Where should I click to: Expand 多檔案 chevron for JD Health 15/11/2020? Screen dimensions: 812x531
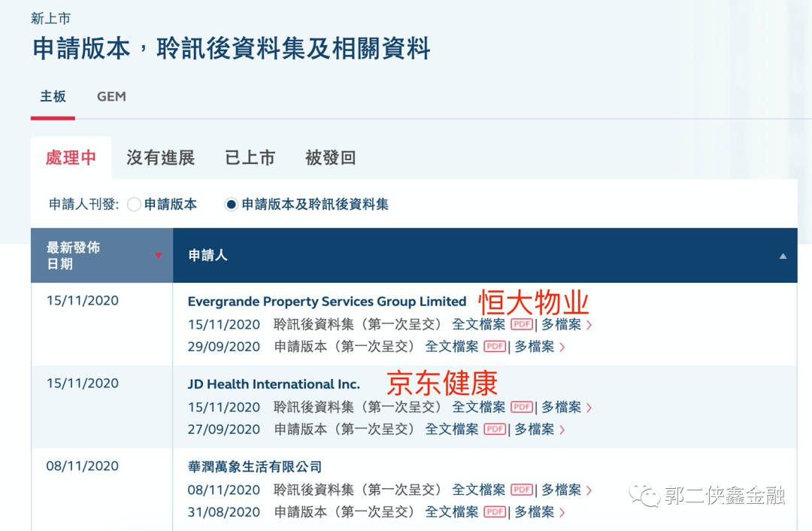click(589, 408)
